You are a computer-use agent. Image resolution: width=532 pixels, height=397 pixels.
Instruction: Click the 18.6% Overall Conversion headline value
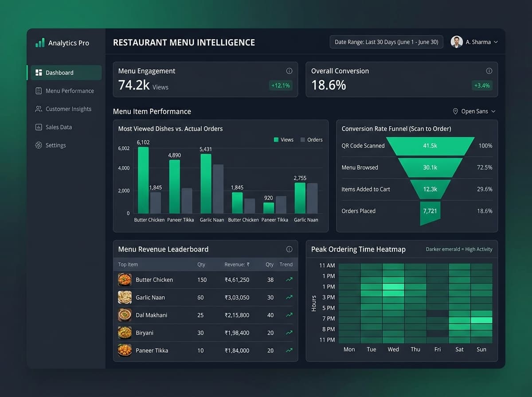click(x=329, y=85)
